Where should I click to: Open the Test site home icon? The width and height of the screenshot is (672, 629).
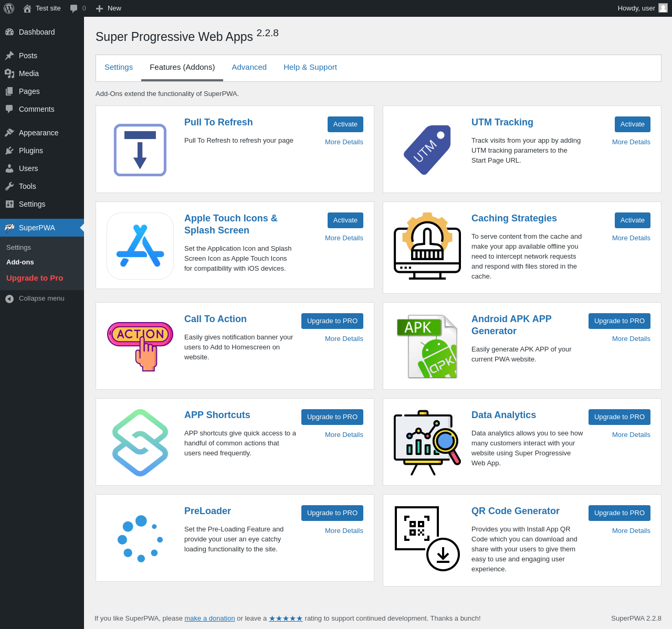[27, 8]
